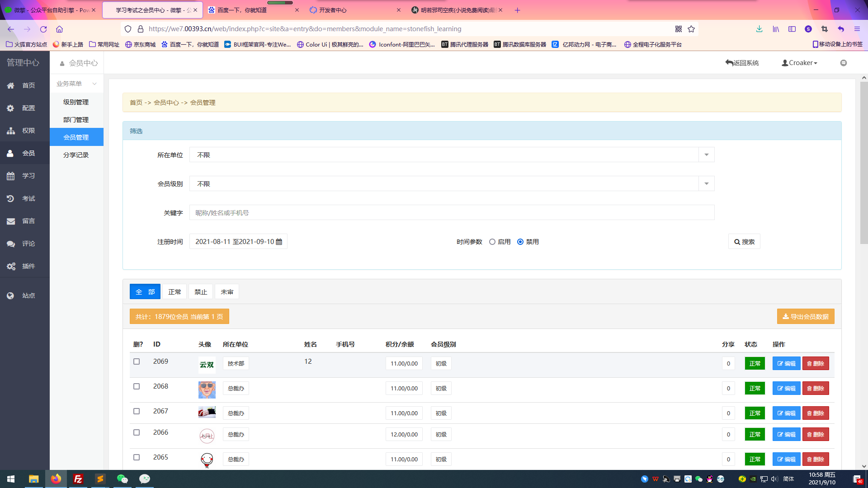The image size is (868, 488).
Task: Switch to the 正常 tab
Action: pyautogui.click(x=175, y=292)
